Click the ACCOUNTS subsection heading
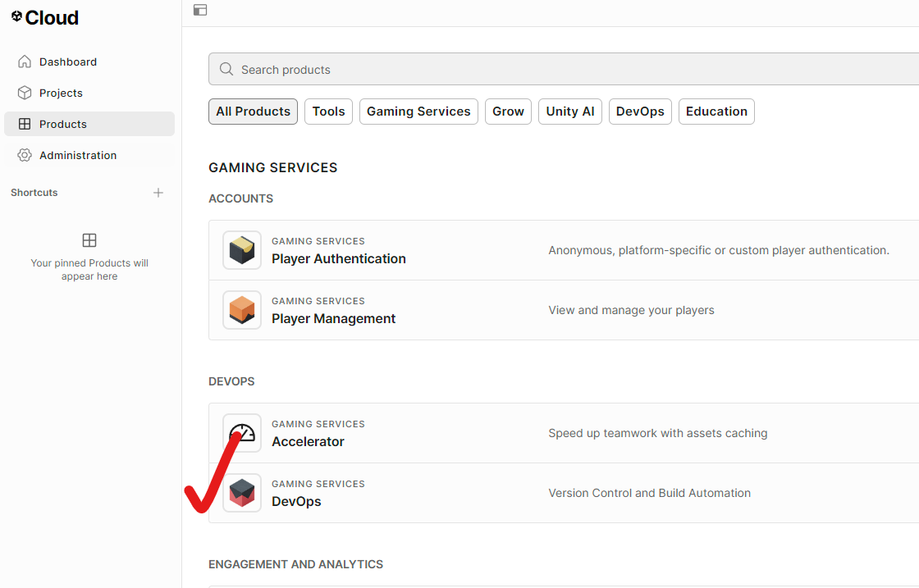Viewport: 919px width, 588px height. pyautogui.click(x=241, y=198)
